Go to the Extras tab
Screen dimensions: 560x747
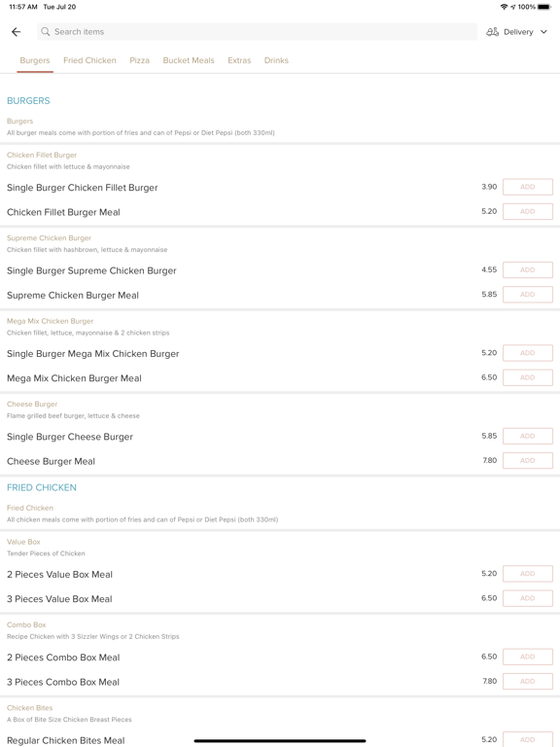pos(239,60)
